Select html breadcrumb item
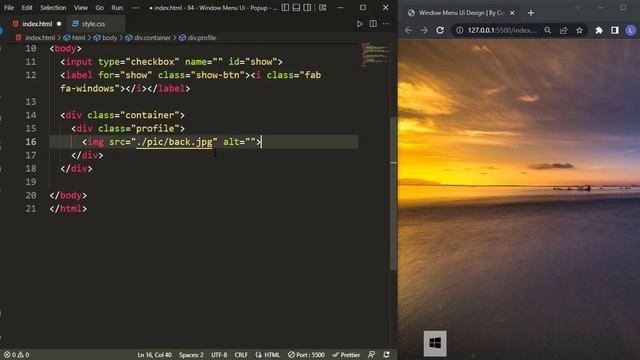The image size is (640, 360). point(78,38)
